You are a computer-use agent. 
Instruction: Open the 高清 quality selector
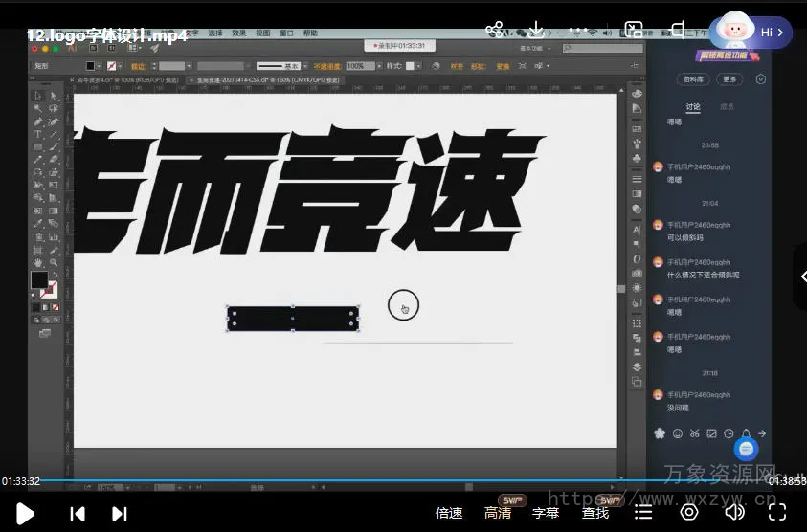click(498, 513)
